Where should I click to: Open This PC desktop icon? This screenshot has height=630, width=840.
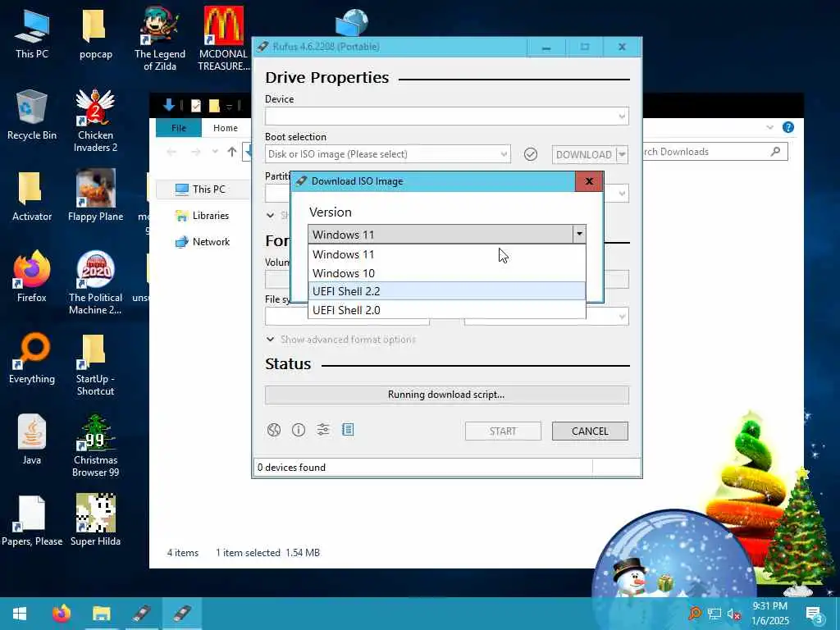tap(32, 34)
